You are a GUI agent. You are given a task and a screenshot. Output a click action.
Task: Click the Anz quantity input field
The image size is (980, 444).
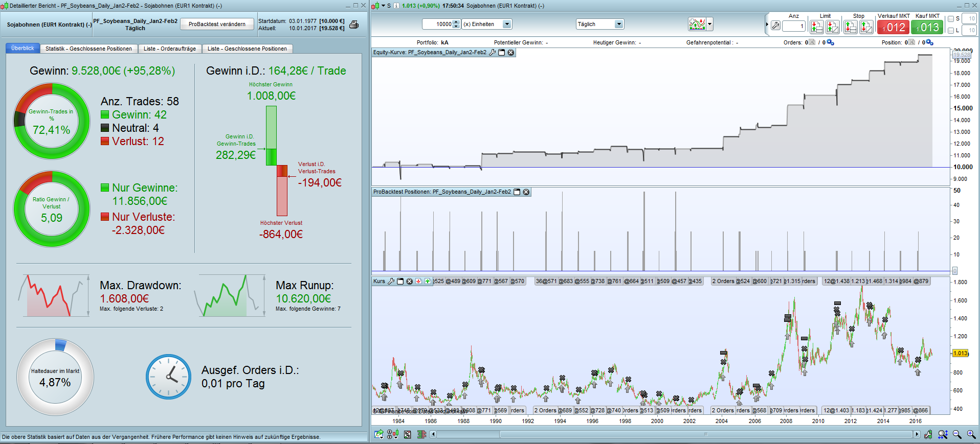794,26
